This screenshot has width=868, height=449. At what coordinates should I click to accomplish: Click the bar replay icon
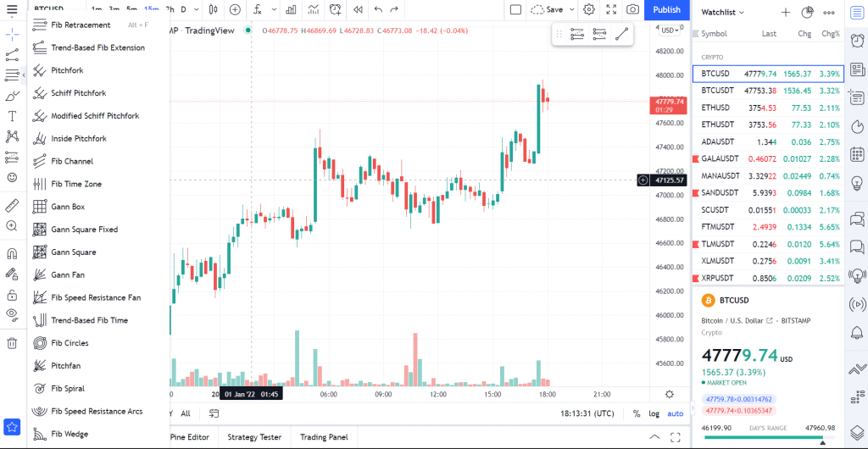tap(359, 9)
